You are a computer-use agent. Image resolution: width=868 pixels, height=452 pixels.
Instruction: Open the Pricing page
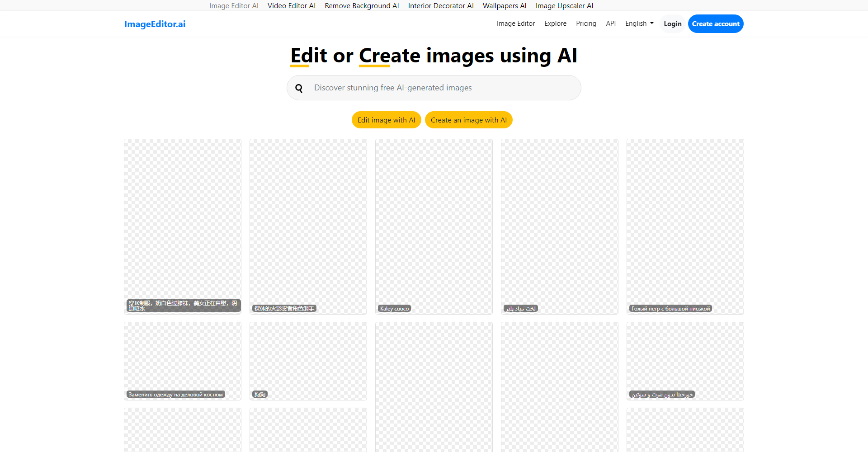pos(586,24)
